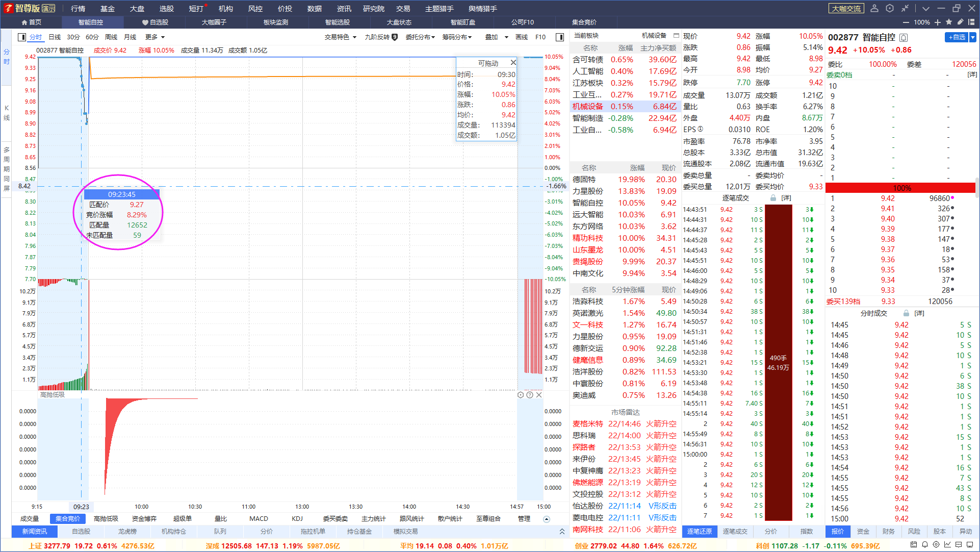Open the notification bell in the status bar

tap(925, 545)
